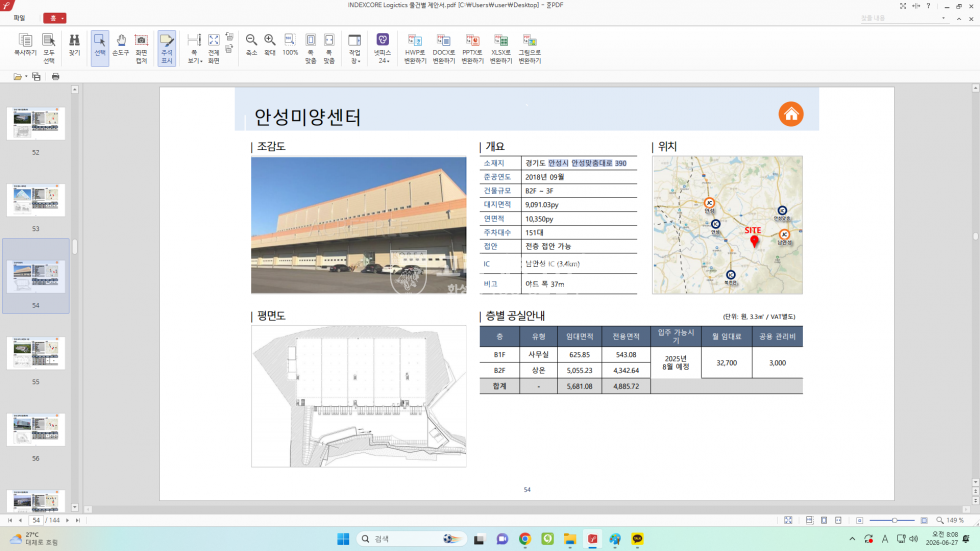Click the fit-screen icon in status bar
This screenshot has width=980, height=551.
click(x=788, y=520)
